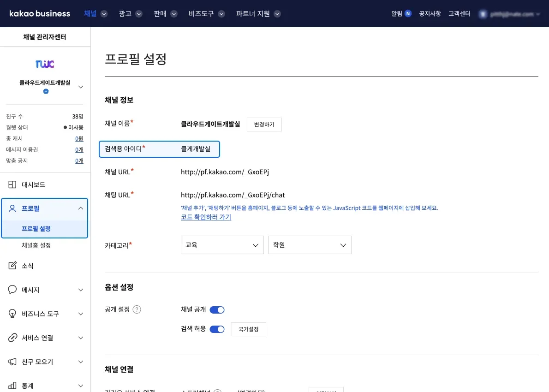Click the verified checkmark badge under channel name
549x392 pixels.
click(45, 91)
